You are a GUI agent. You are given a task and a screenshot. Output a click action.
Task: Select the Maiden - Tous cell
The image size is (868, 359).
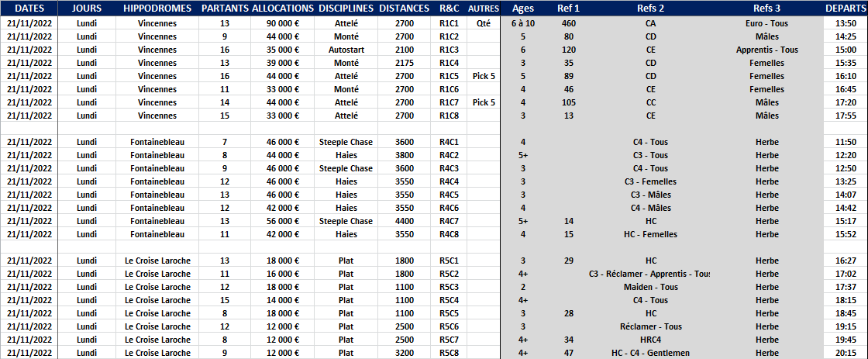pyautogui.click(x=651, y=287)
